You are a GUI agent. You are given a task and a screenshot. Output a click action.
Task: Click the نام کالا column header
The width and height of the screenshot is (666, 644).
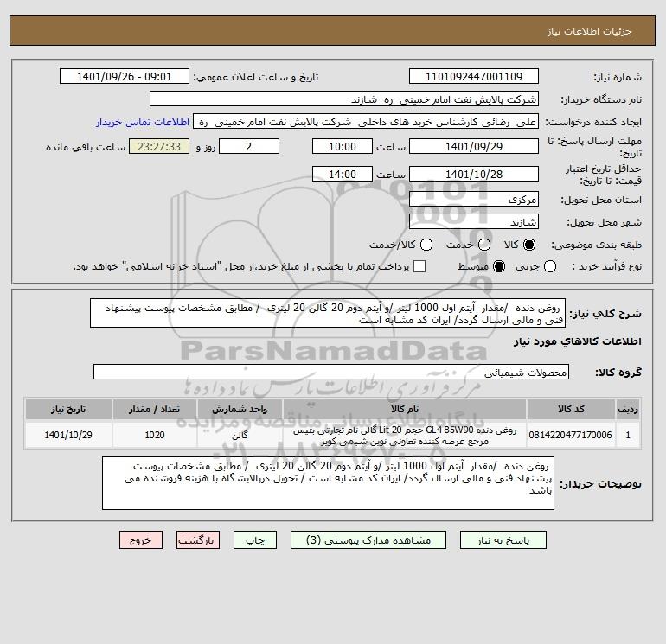tap(405, 409)
